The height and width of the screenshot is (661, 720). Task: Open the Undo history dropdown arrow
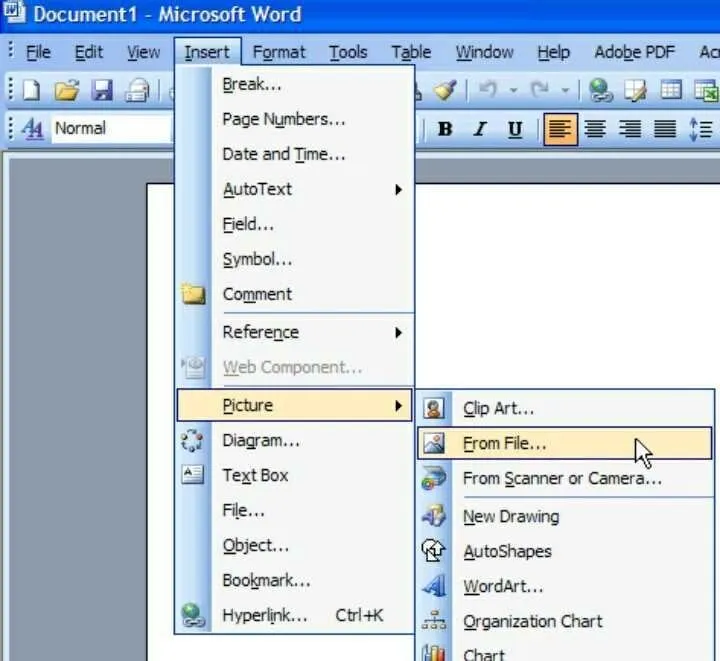point(514,90)
